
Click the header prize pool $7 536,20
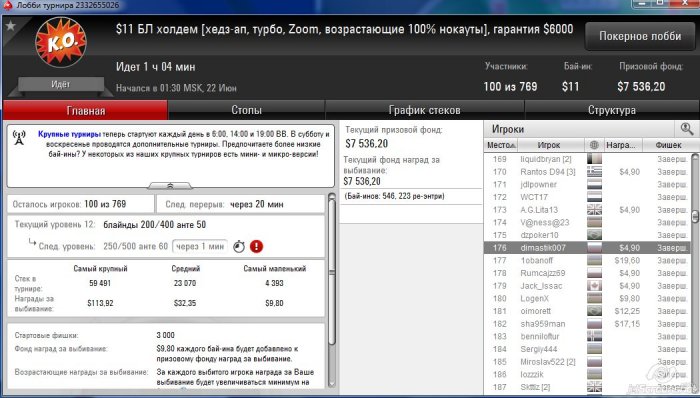pyautogui.click(x=641, y=87)
